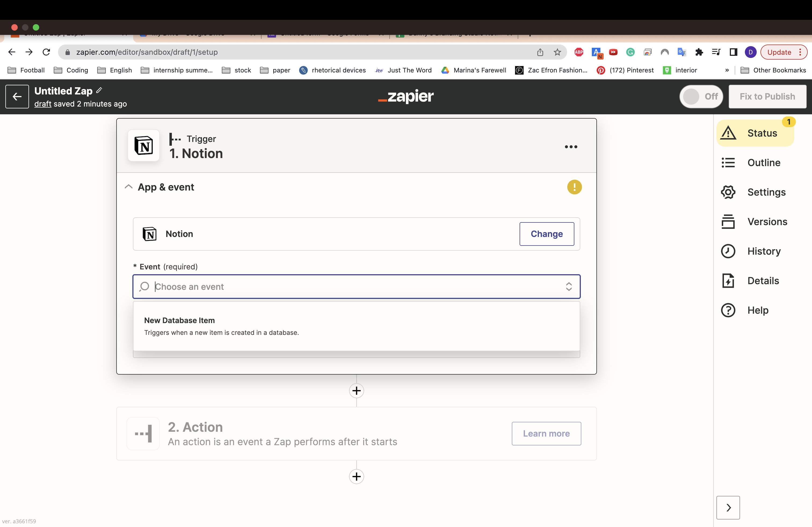Image resolution: width=812 pixels, height=527 pixels.
Task: Open the Notion trigger three-dot menu
Action: coord(571,147)
